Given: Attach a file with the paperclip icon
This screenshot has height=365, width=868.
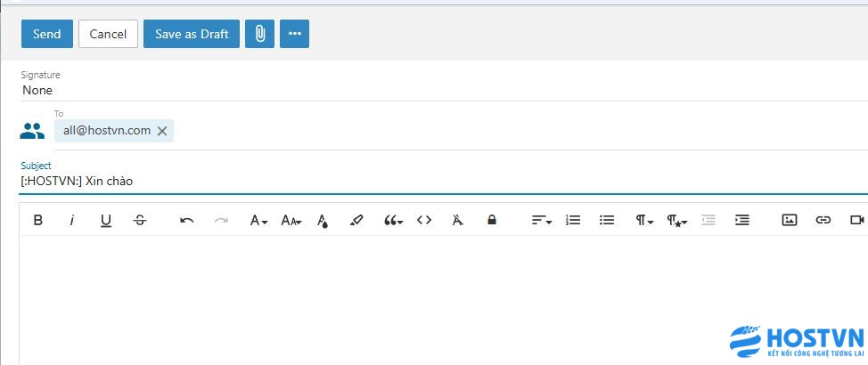Looking at the screenshot, I should tap(259, 34).
